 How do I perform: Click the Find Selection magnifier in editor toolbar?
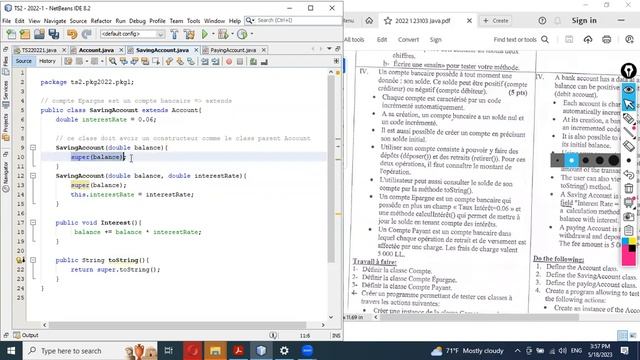[112, 62]
